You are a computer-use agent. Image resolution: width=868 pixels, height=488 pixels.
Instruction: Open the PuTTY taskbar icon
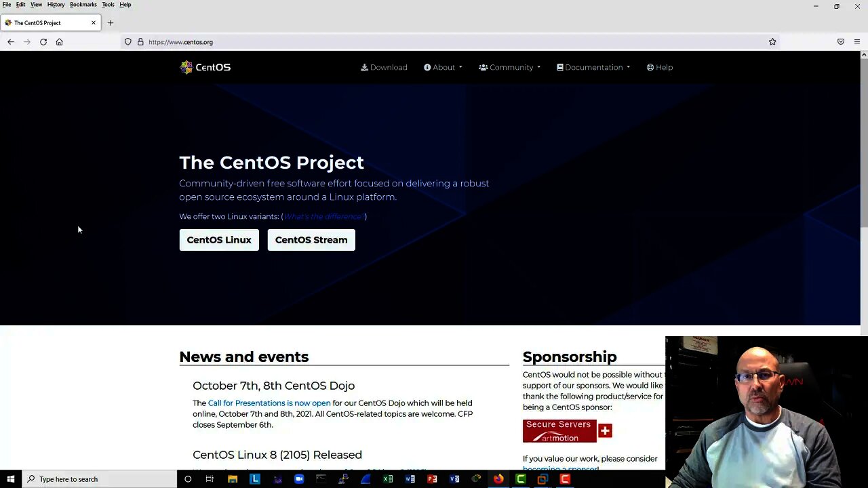pyautogui.click(x=344, y=479)
